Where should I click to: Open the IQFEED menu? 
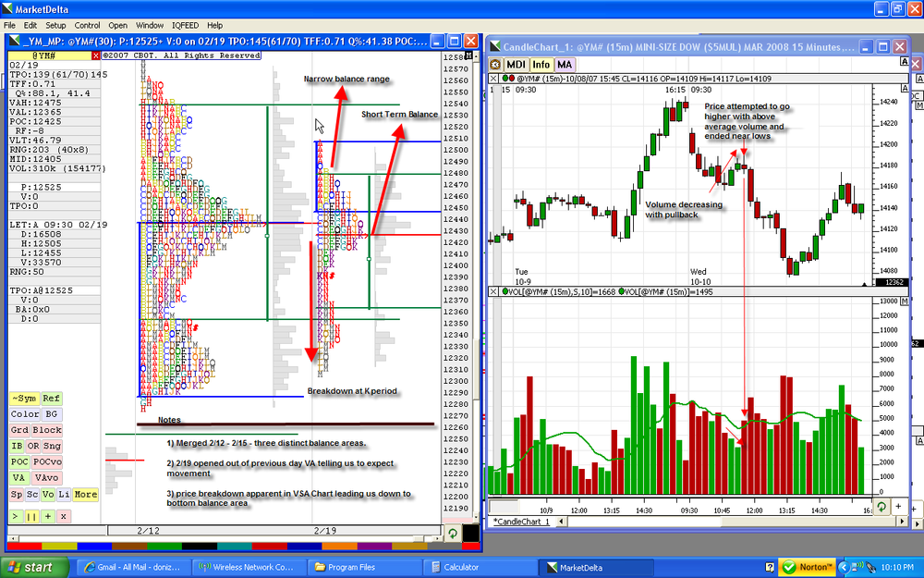click(x=185, y=25)
